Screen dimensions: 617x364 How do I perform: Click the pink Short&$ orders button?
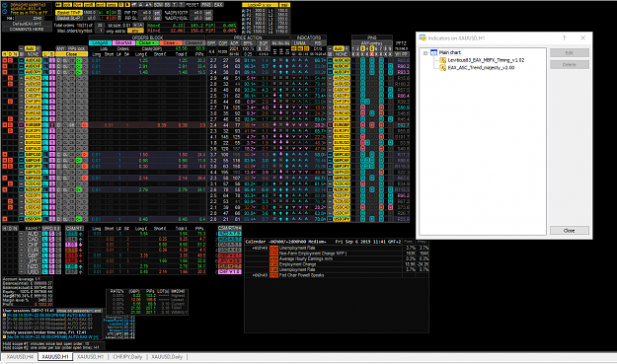[x=123, y=42]
